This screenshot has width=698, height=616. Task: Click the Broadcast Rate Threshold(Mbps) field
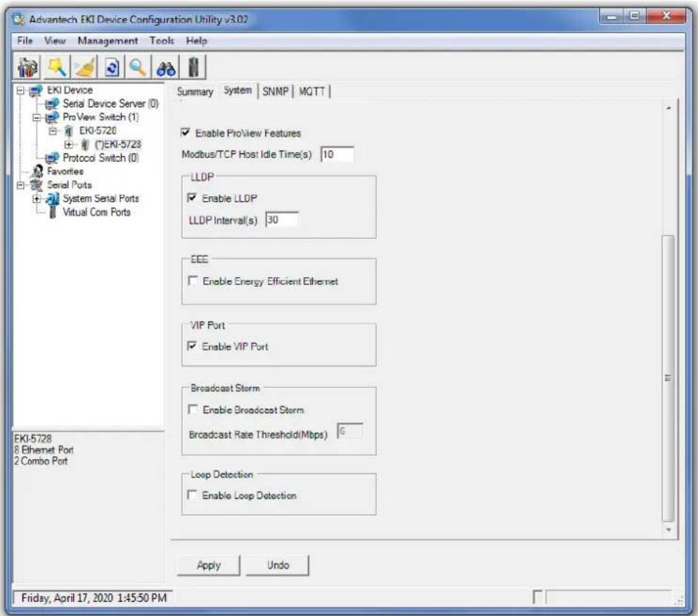350,431
